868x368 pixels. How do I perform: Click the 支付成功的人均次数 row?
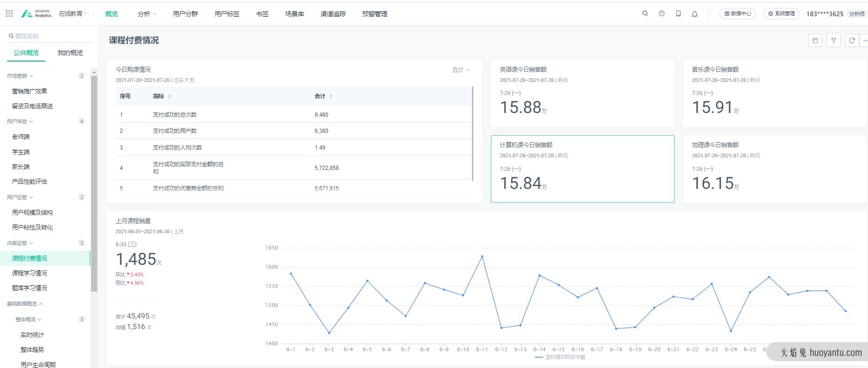click(x=294, y=147)
